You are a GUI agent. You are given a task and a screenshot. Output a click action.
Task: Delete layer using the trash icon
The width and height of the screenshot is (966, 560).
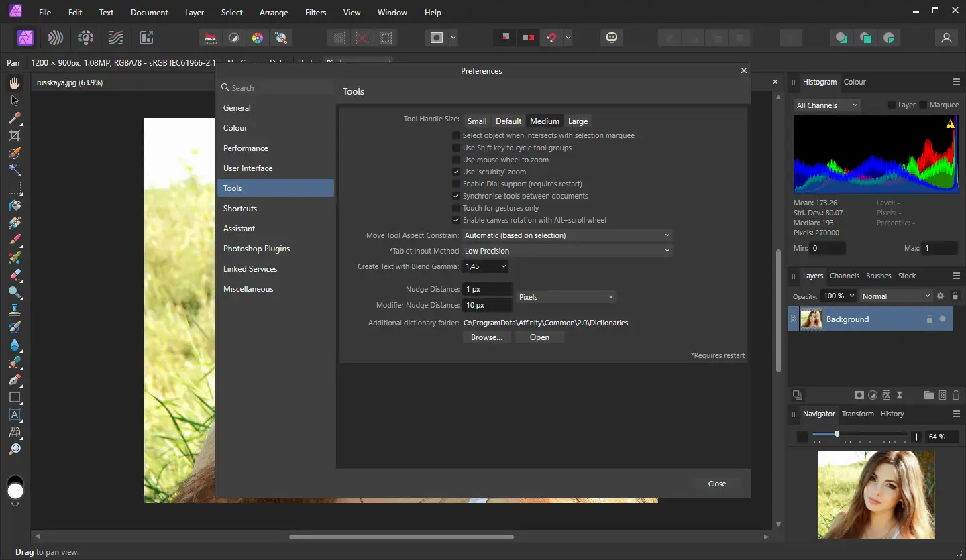(956, 396)
